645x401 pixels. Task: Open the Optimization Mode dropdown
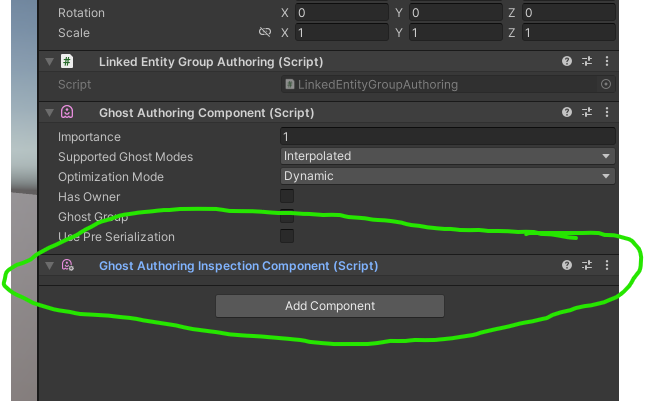click(x=447, y=177)
